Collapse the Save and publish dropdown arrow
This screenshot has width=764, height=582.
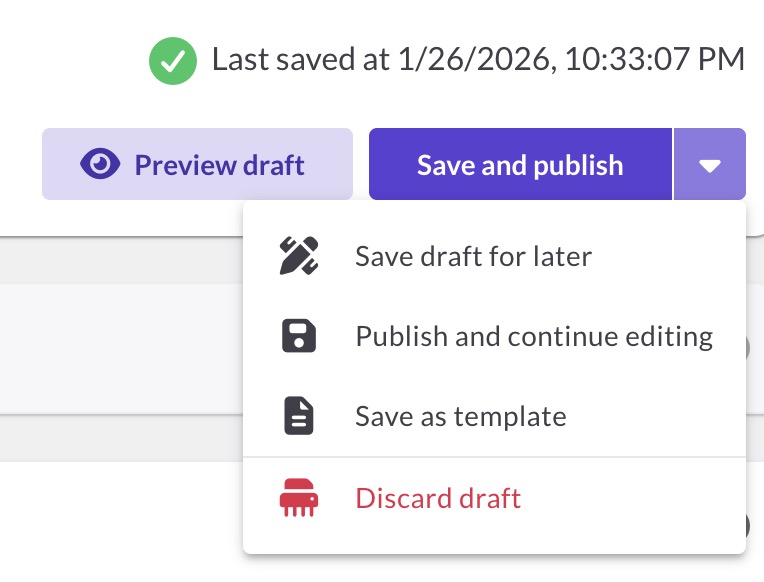tap(709, 164)
